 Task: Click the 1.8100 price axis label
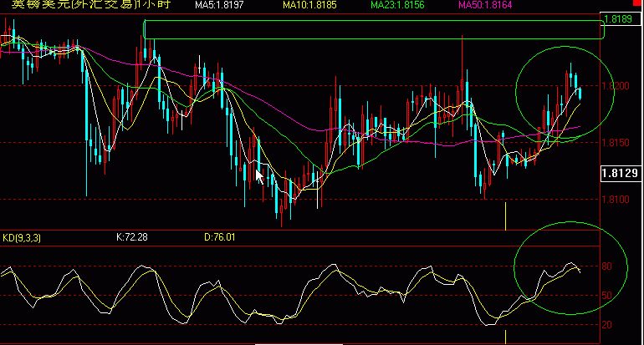pyautogui.click(x=616, y=200)
